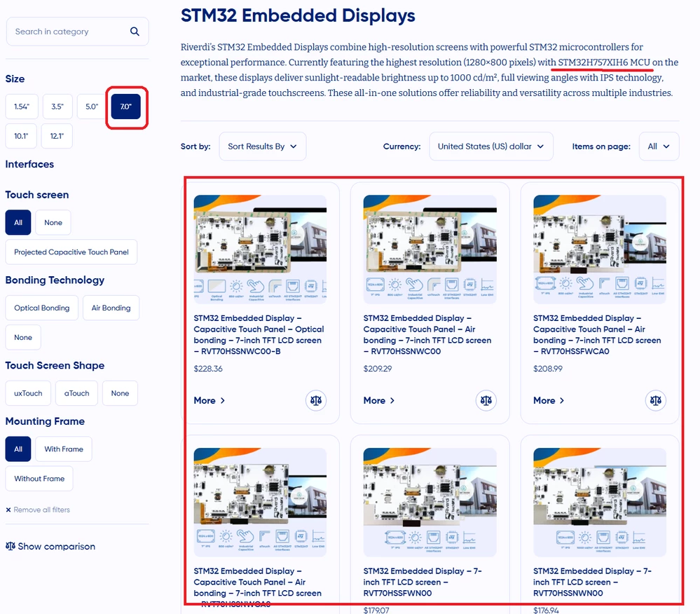Click the Search in category field

click(77, 32)
